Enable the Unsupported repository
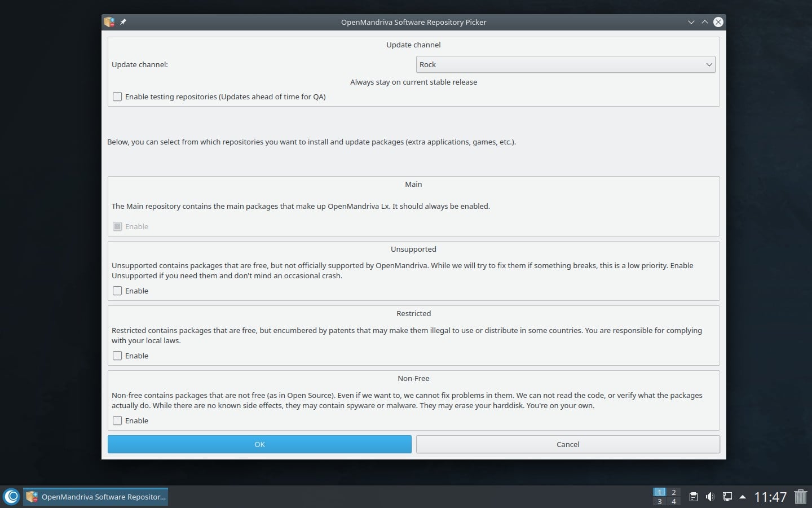 coord(117,291)
